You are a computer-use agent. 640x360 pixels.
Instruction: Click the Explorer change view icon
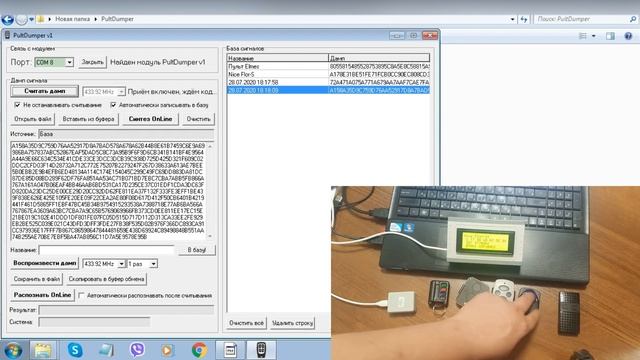583,36
